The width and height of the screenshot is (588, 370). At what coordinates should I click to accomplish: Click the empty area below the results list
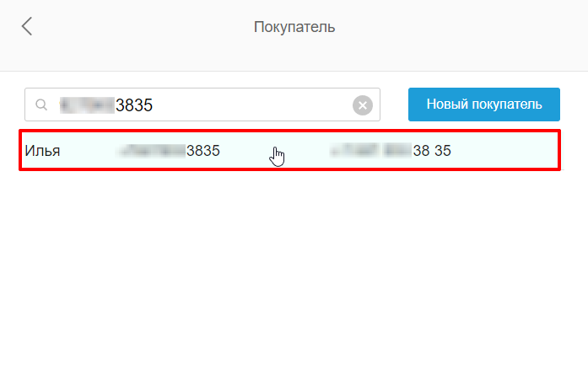[x=294, y=270]
